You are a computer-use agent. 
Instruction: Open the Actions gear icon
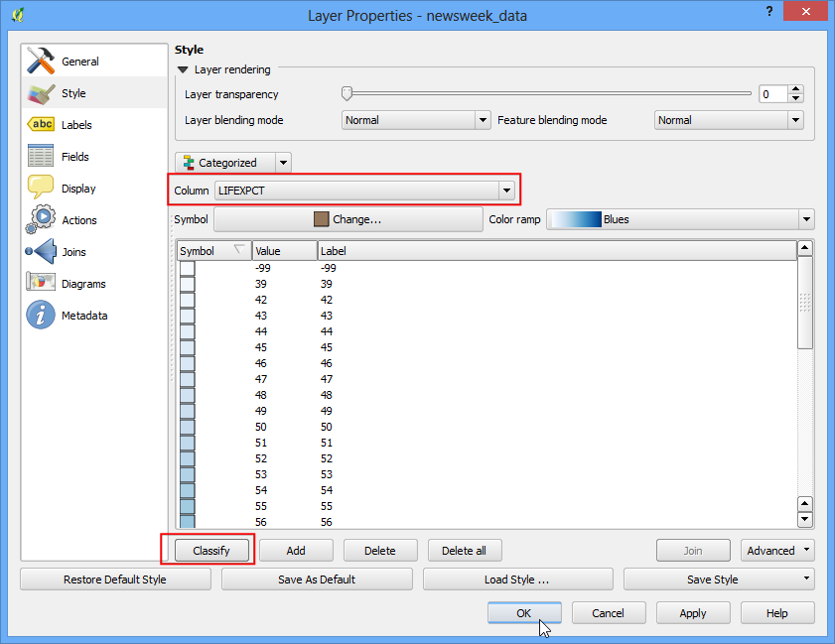41,219
